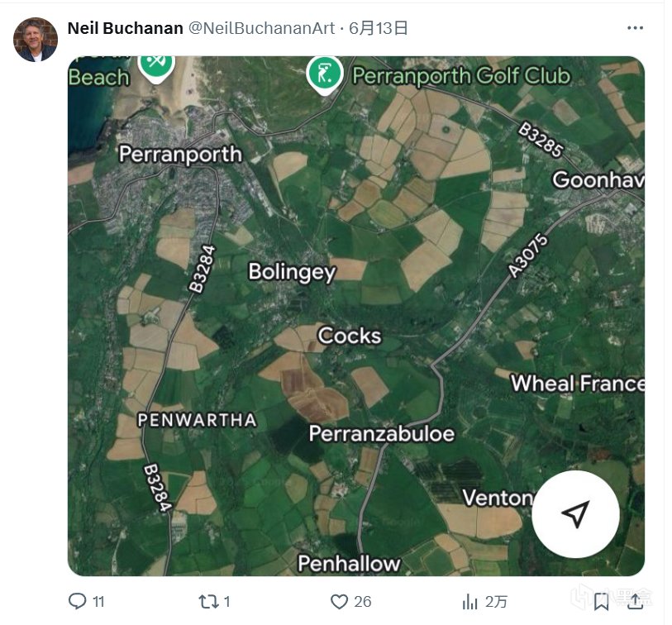Click the Bolingey label on map
The height and width of the screenshot is (625, 672).
(292, 272)
